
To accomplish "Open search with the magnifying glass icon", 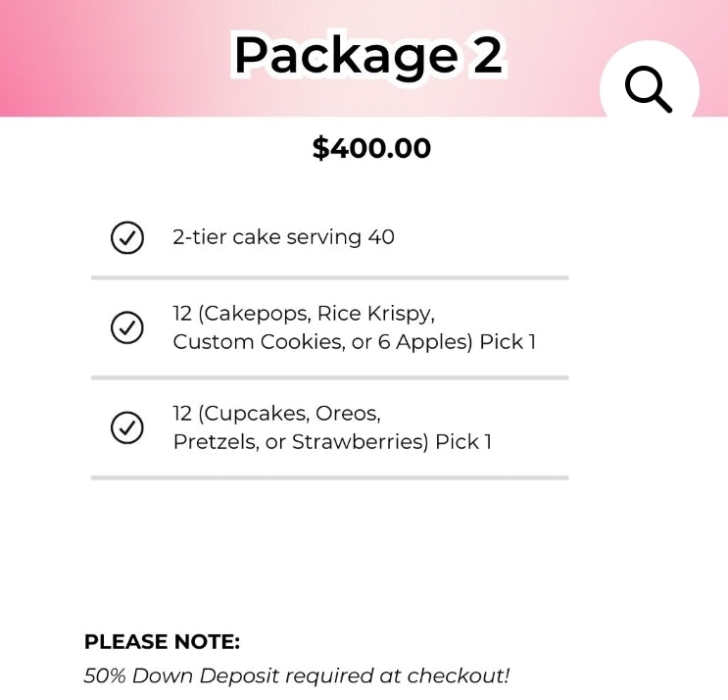I will tap(649, 90).
